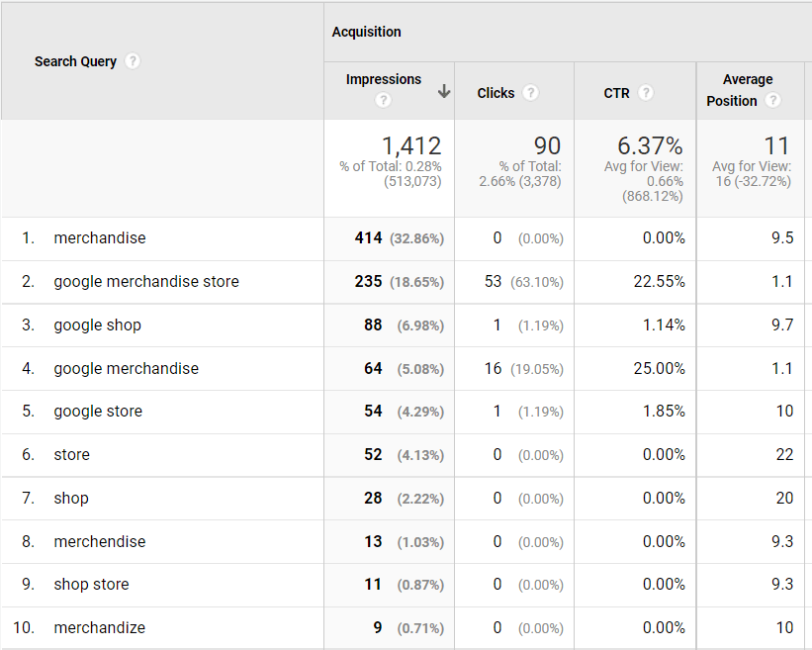Select the "google shop" query row

click(x=99, y=325)
